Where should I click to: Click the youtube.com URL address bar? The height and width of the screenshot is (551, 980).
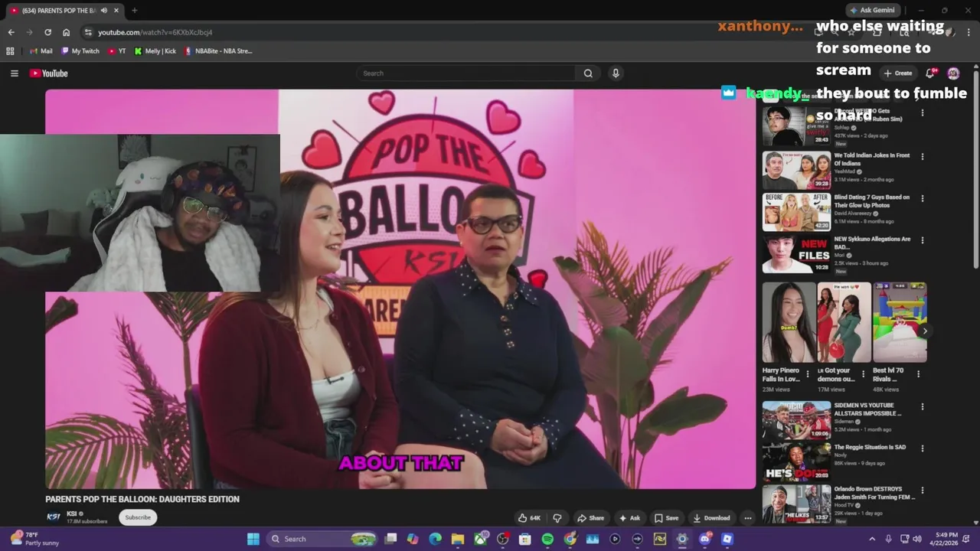[x=155, y=32]
